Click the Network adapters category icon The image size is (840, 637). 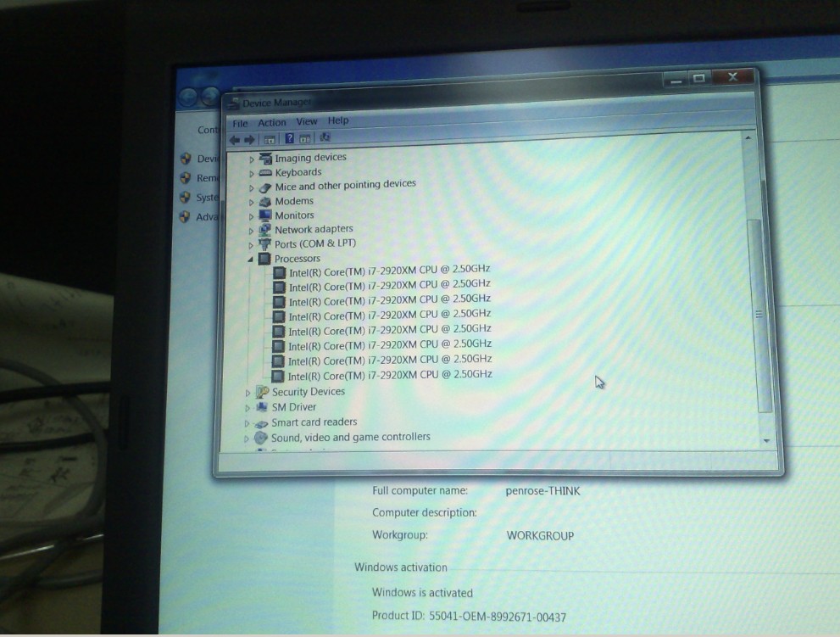tap(264, 230)
